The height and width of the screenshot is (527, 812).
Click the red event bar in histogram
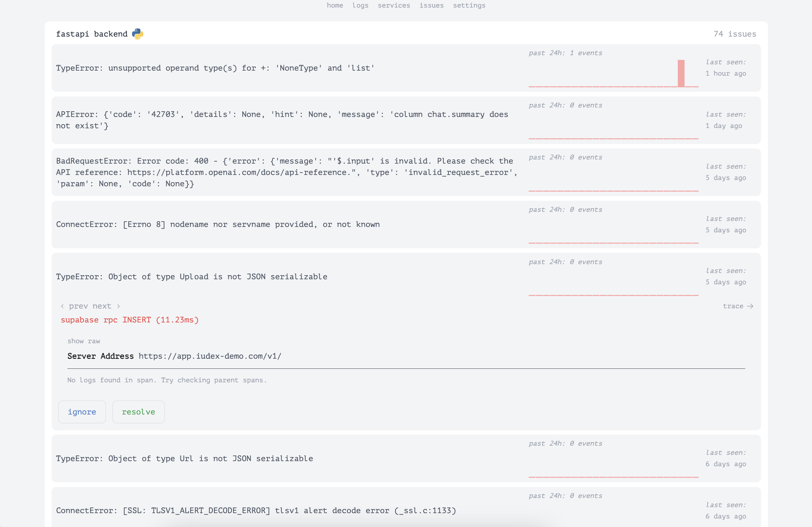[x=681, y=73]
